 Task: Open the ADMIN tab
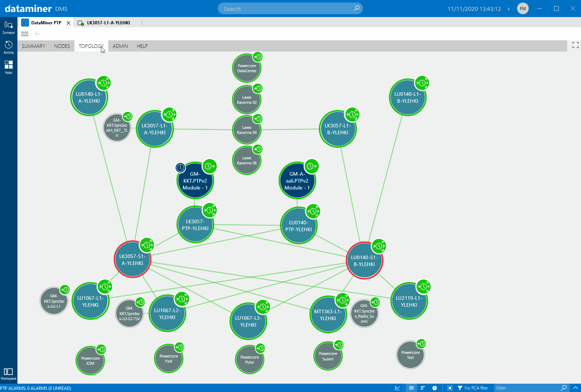(120, 46)
